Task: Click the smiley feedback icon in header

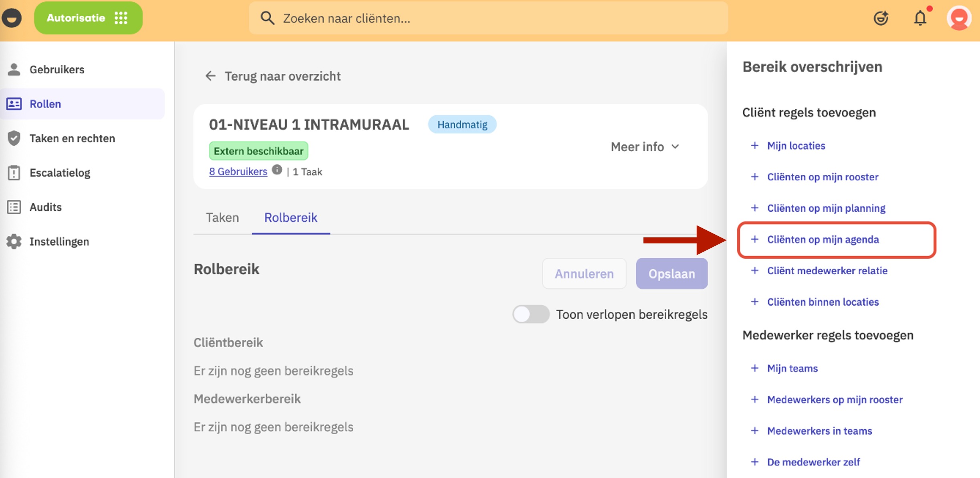Action: click(881, 18)
